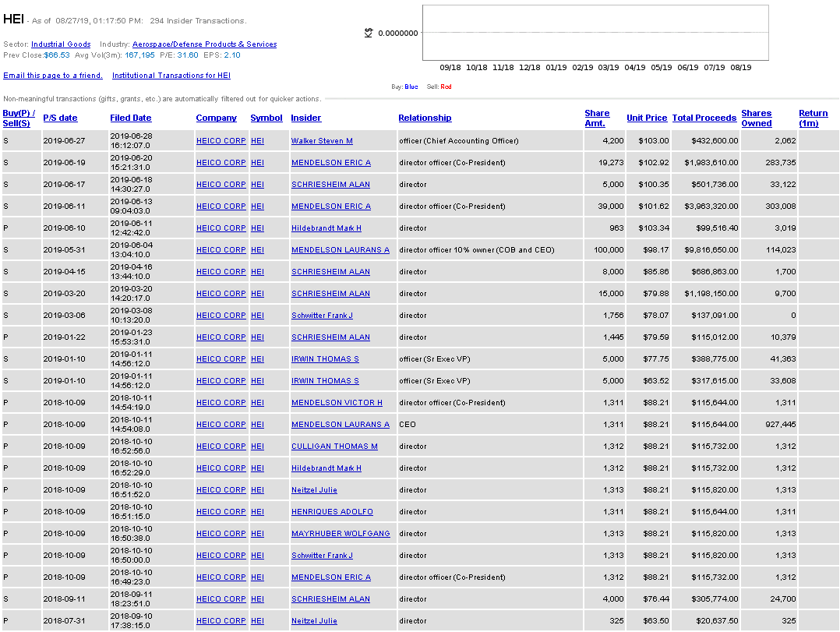The height and width of the screenshot is (632, 840).
Task: Open HEICO CORP link in CULLIGAN THOMAS row
Action: click(x=221, y=447)
